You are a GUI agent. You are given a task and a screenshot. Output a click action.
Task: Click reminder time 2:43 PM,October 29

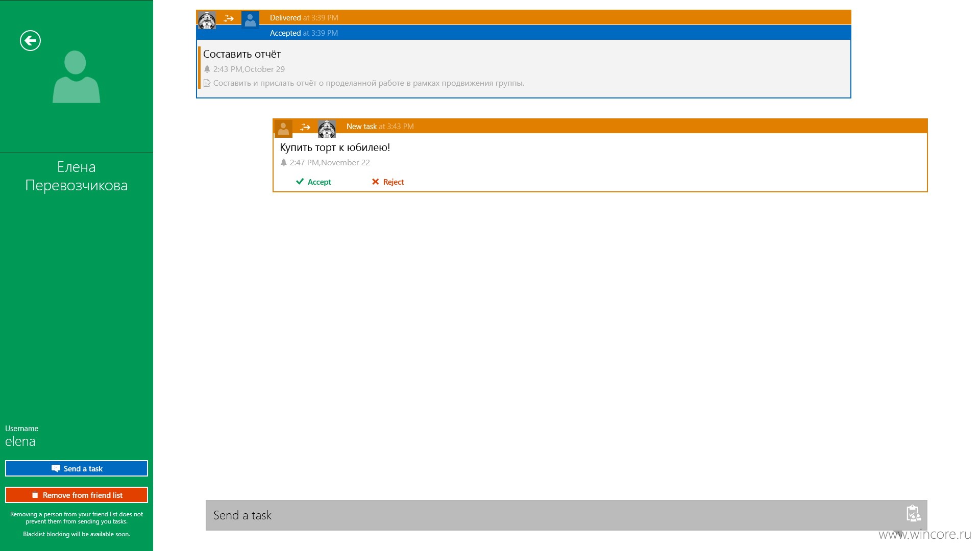pos(249,69)
